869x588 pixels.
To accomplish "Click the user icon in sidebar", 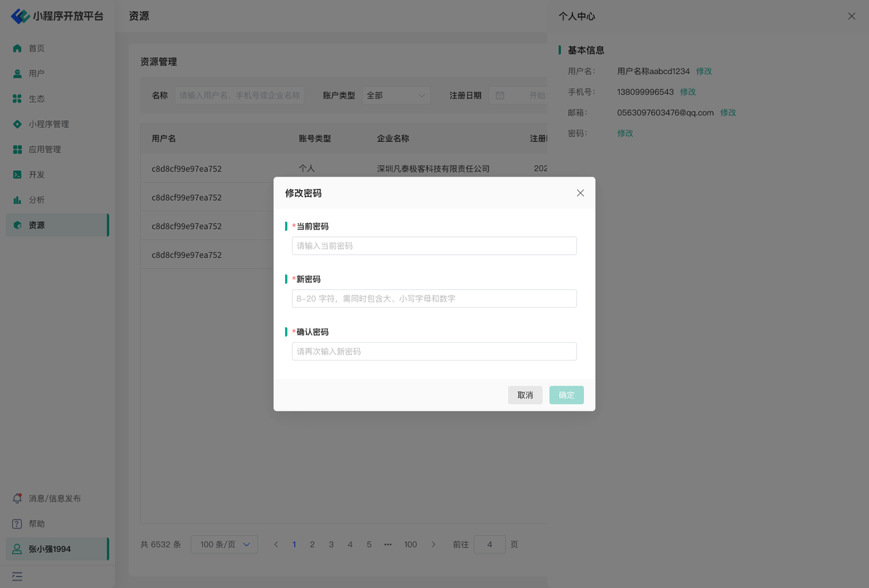I will 18,73.
